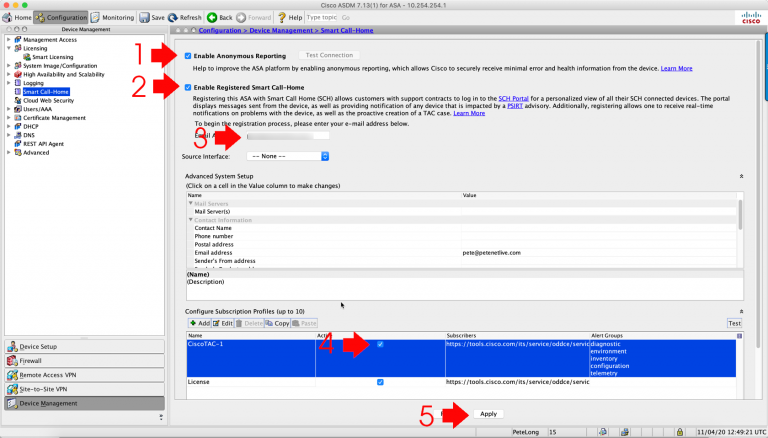This screenshot has height=438, width=768.
Task: Click the Test Connection button
Action: click(x=329, y=55)
